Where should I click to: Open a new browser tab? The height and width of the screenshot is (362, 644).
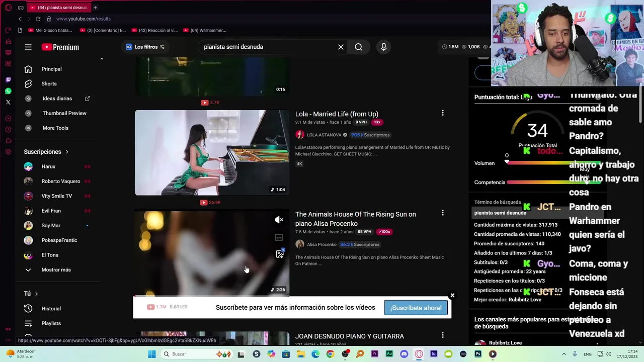point(95,8)
